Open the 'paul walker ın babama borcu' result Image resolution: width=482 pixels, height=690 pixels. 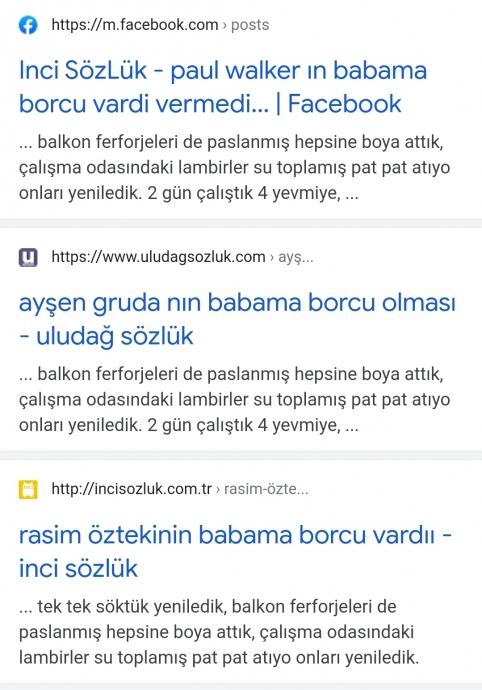223,87
